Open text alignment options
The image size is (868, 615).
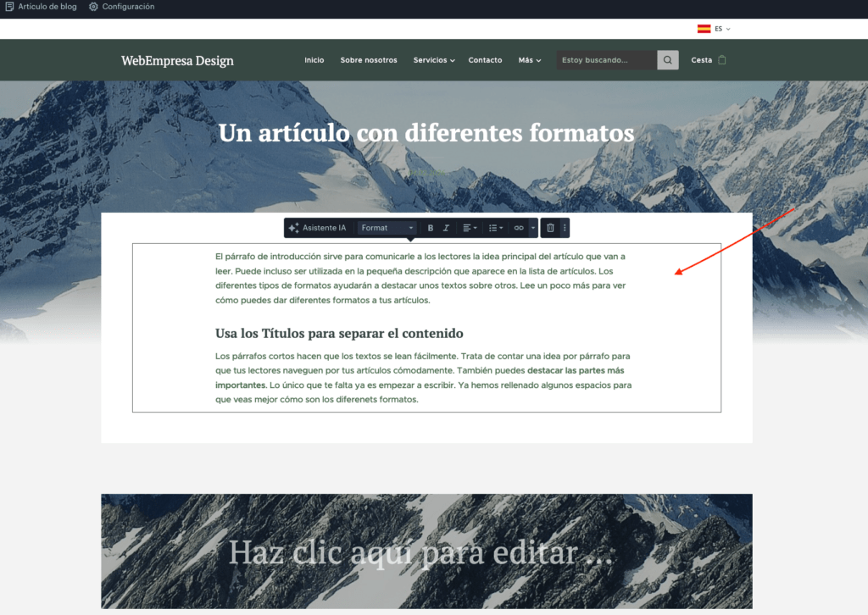click(x=470, y=228)
